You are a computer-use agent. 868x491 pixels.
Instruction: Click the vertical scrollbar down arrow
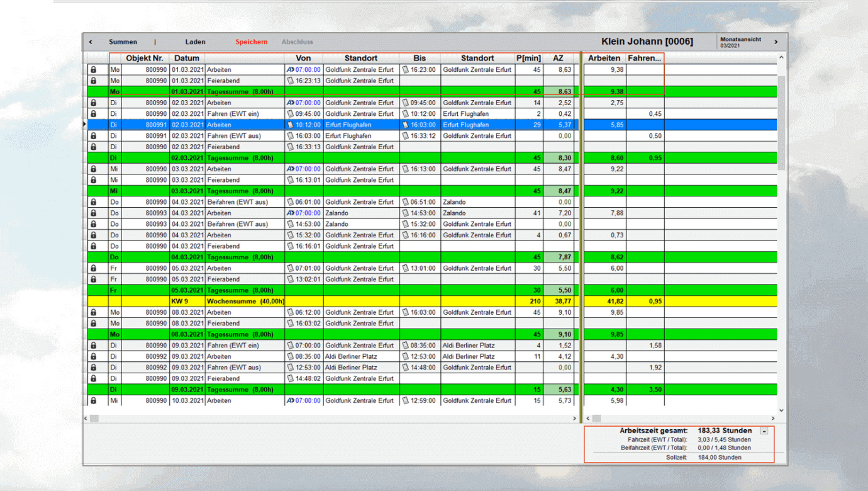click(x=782, y=410)
